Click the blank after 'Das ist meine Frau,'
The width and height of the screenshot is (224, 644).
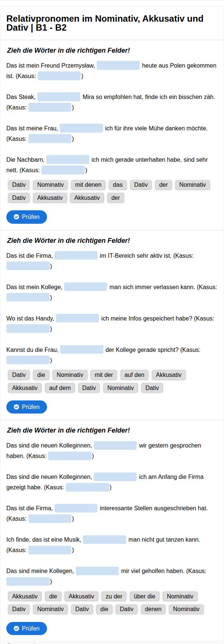coord(81,128)
